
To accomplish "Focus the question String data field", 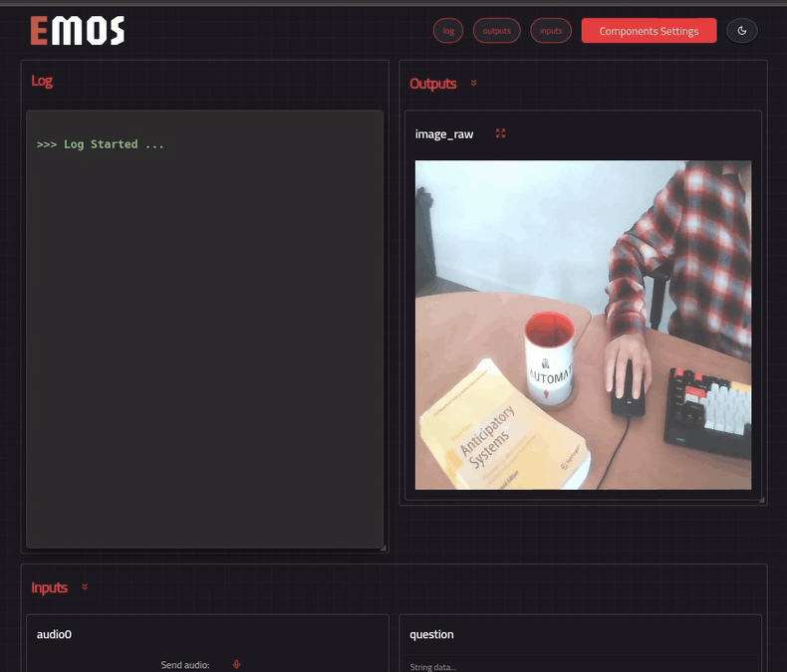I will 583,665.
